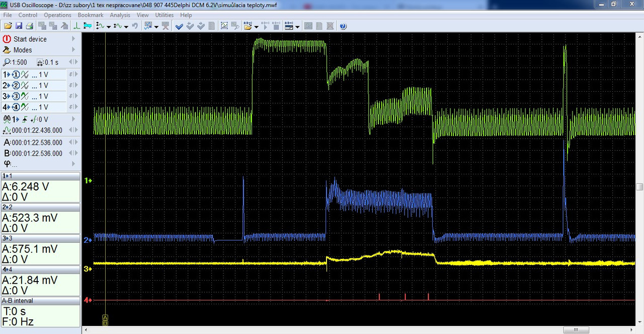Screen dimensions: 644x334
Task: Open the Bookmark menu
Action: [x=91, y=15]
